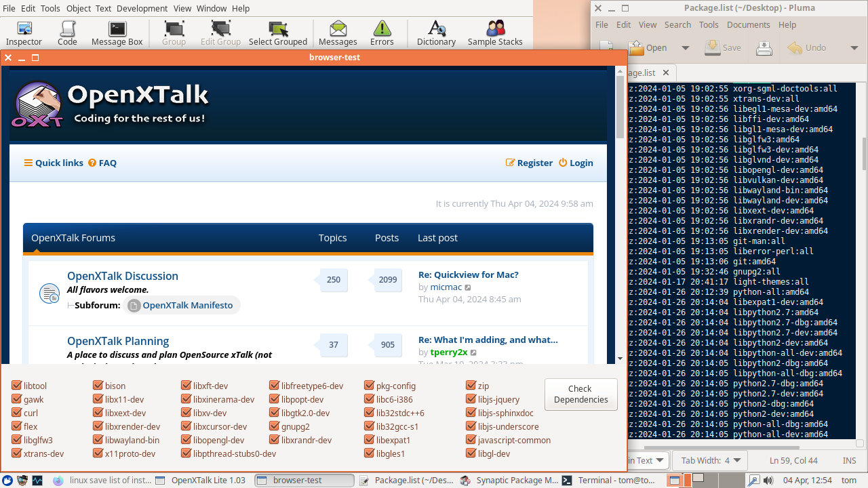Open Re: Quickview for Mac? post
868x488 pixels.
pos(469,274)
